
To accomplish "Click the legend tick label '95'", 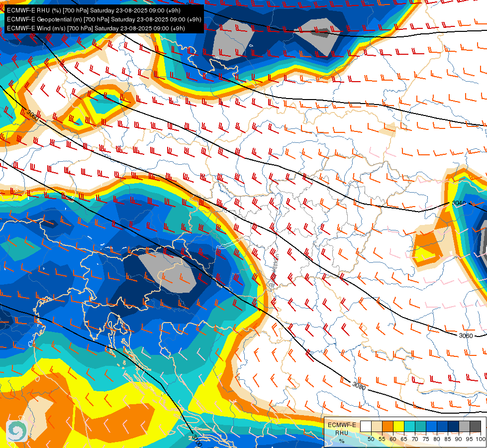I will click(469, 439).
